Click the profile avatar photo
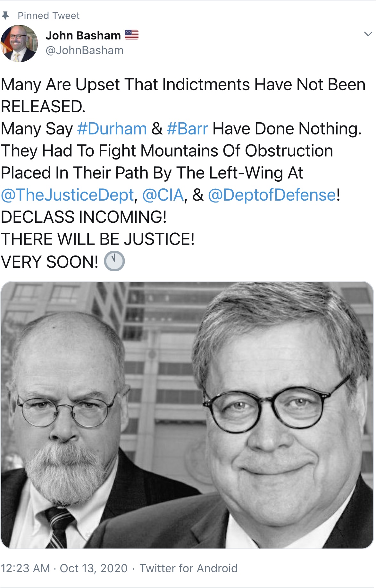 (19, 43)
